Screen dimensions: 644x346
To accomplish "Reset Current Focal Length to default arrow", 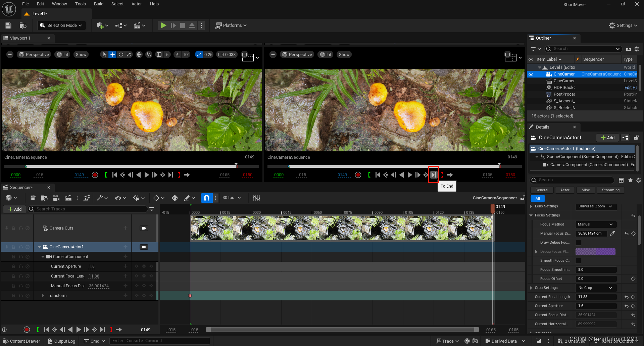I will tap(627, 297).
